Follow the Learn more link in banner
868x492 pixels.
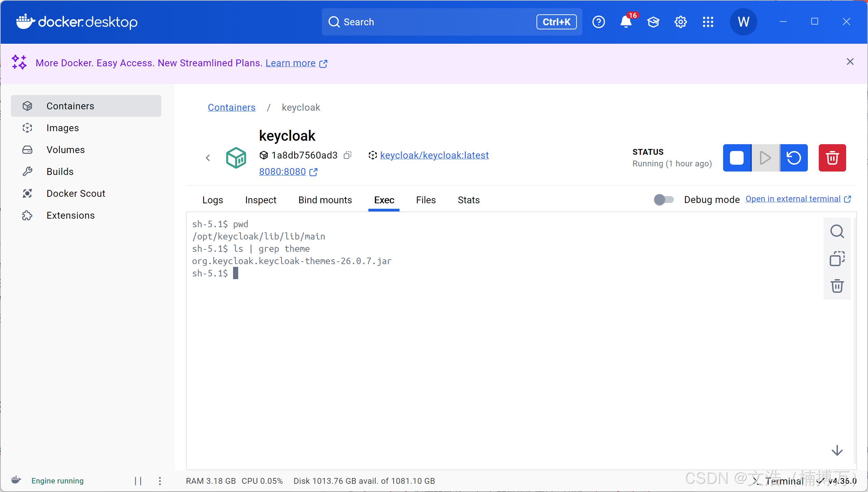290,63
